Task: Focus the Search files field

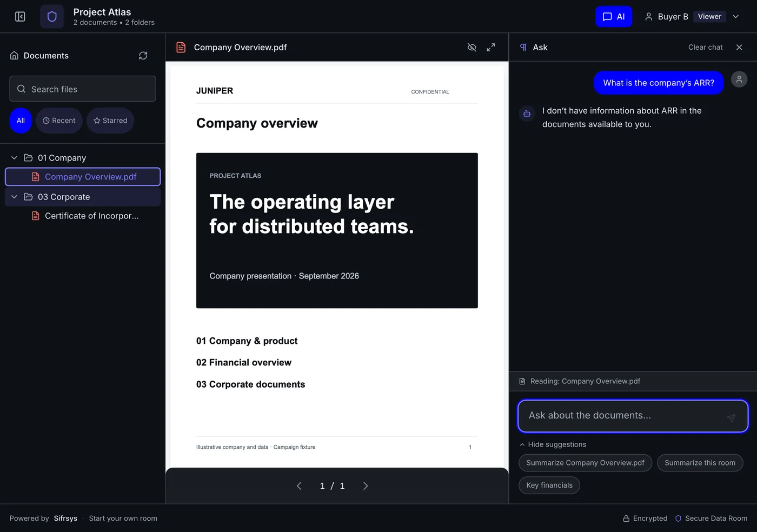Action: point(83,89)
